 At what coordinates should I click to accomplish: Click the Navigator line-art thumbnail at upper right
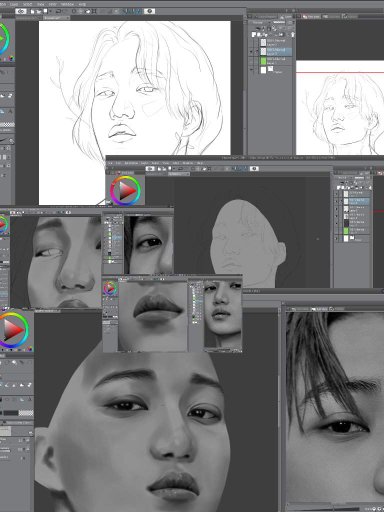[x=340, y=107]
